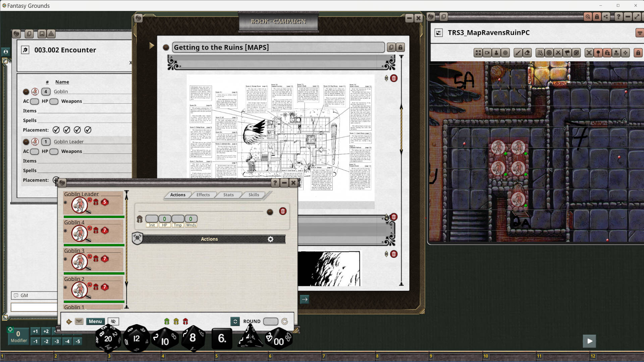Check the first Placement circle for the Goblin entry
This screenshot has height=362, width=644.
(x=56, y=130)
